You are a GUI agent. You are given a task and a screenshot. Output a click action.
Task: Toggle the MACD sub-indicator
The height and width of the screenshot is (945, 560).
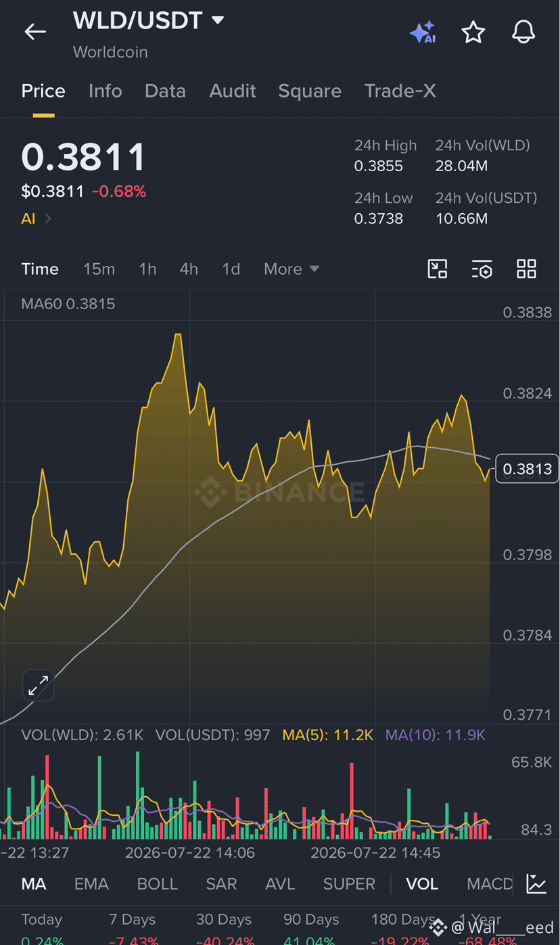coord(490,883)
